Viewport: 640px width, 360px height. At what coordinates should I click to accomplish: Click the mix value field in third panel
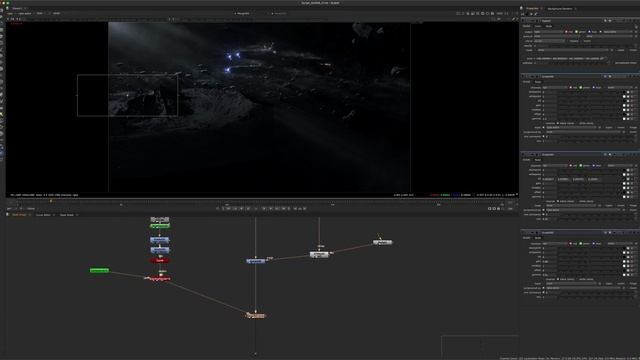(549, 219)
